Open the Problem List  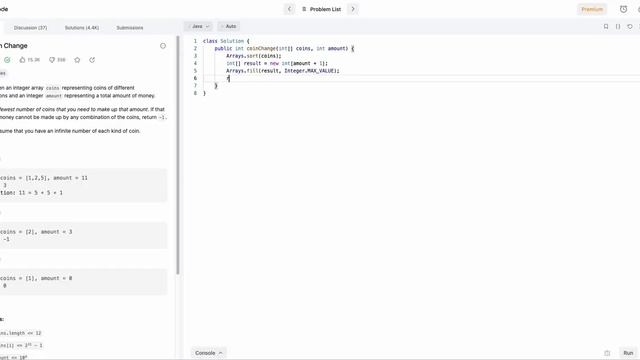point(321,9)
